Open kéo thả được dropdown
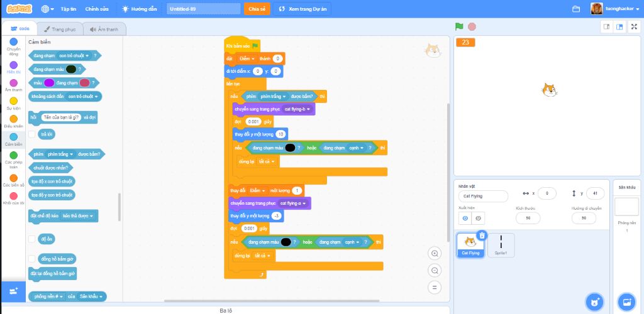The width and height of the screenshot is (644, 314). point(77,215)
